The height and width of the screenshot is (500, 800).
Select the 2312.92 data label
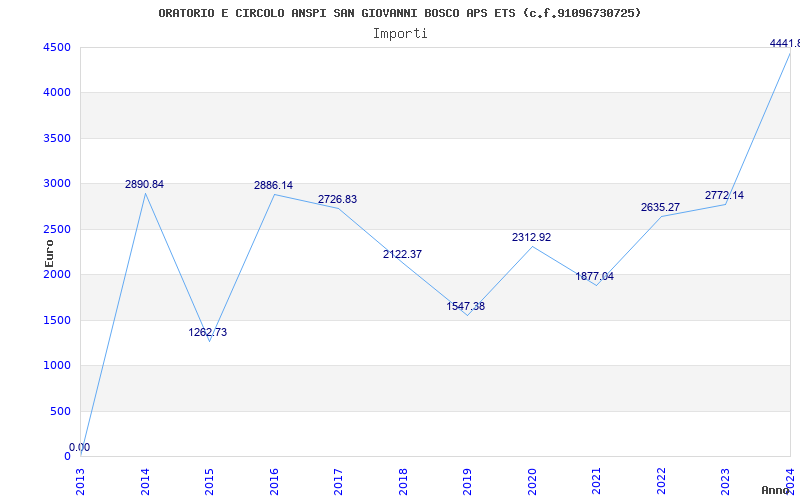pos(532,238)
